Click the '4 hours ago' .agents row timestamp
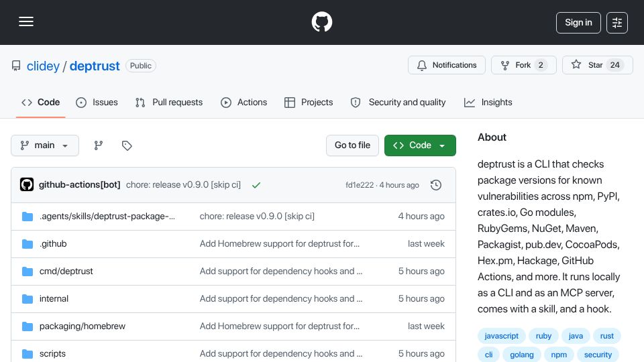This screenshot has width=644, height=362. (421, 217)
